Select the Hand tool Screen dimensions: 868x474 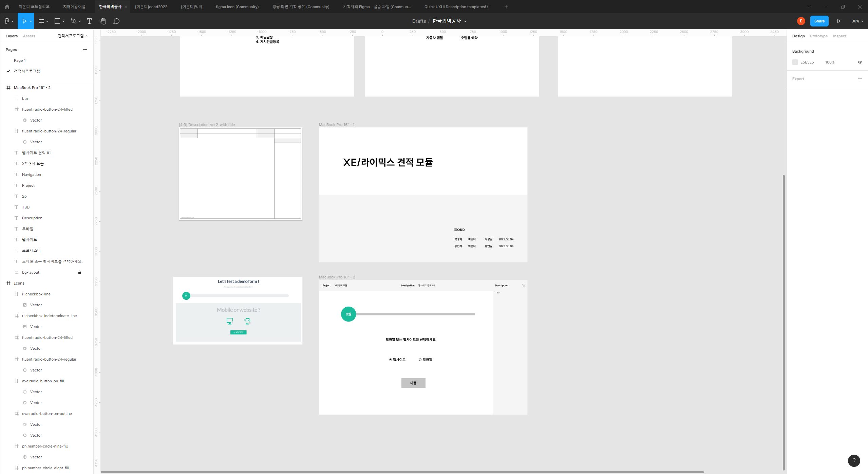tap(103, 21)
